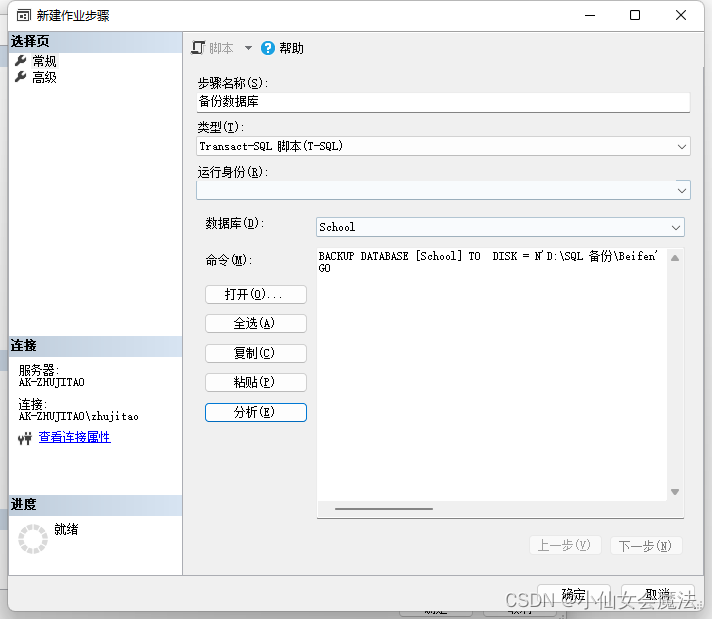Click the 上一步(V) button
Viewport: 712px width, 619px height.
click(x=565, y=545)
